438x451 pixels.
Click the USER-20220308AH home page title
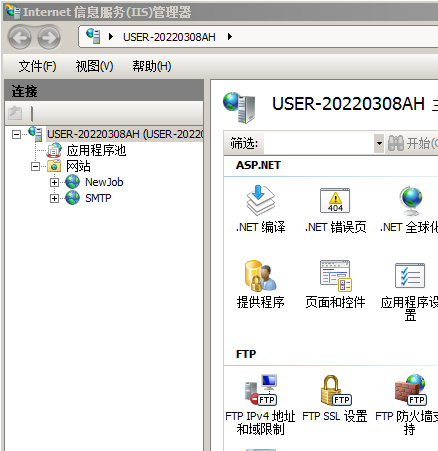tap(349, 104)
